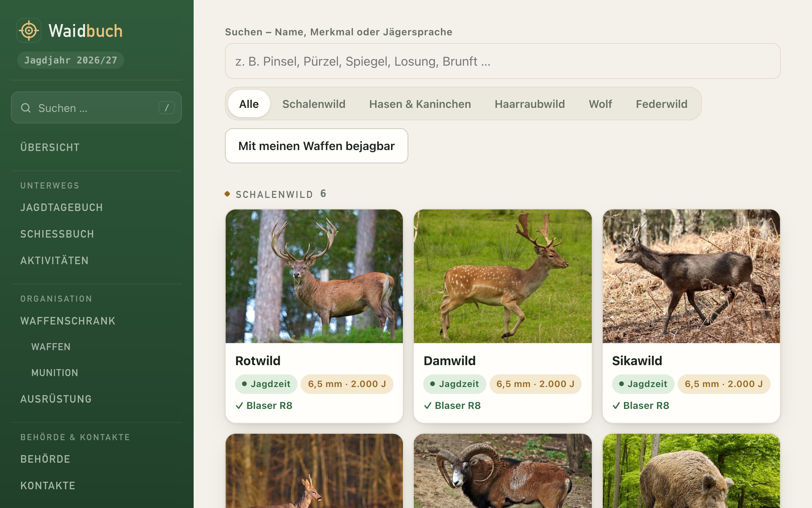Click Blaser R8 under Sikawild
812x508 pixels.
[x=641, y=405]
